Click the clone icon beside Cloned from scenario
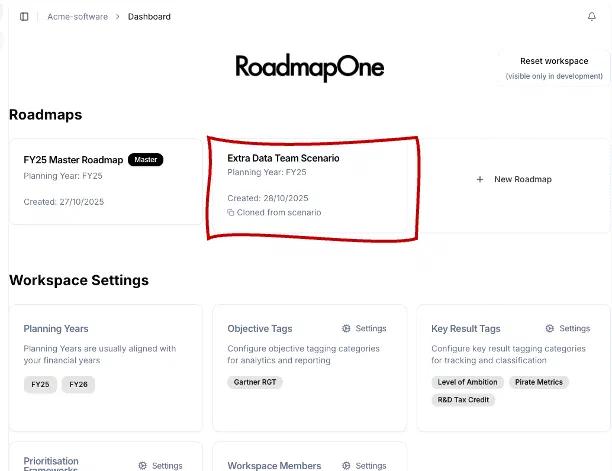This screenshot has width=612, height=471. 231,213
